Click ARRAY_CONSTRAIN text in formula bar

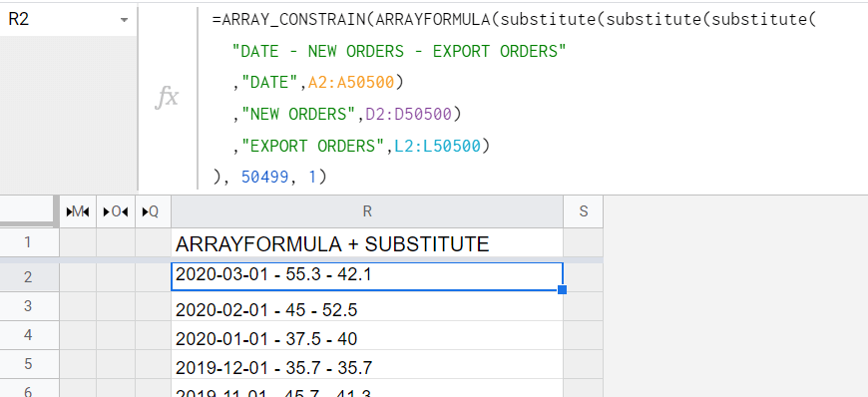point(293,20)
